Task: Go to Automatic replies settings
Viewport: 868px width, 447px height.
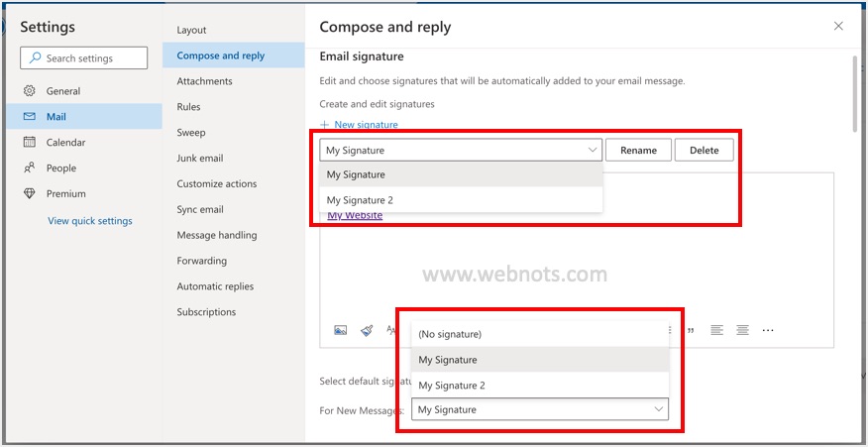Action: [x=215, y=286]
